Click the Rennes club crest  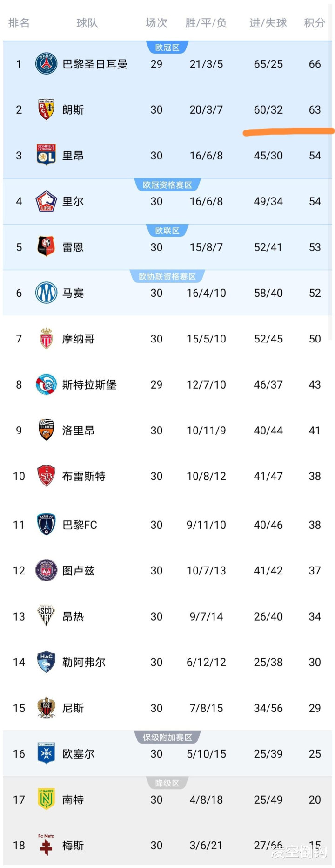pyautogui.click(x=46, y=247)
